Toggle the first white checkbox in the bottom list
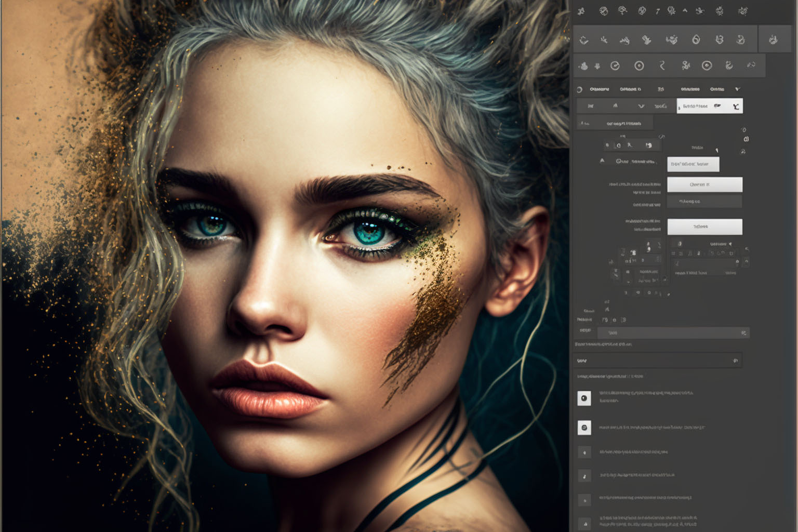The height and width of the screenshot is (532, 798). [584, 398]
